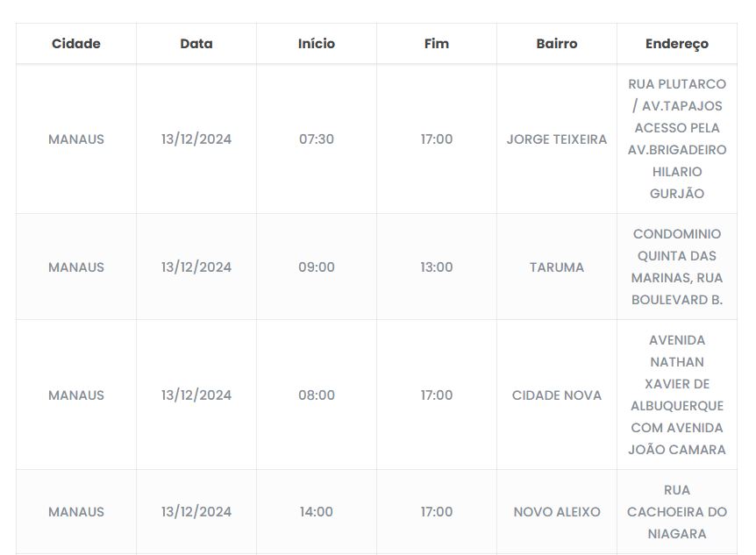Click the JORGE TEIXEIRA neighborhood cell

[x=557, y=139]
